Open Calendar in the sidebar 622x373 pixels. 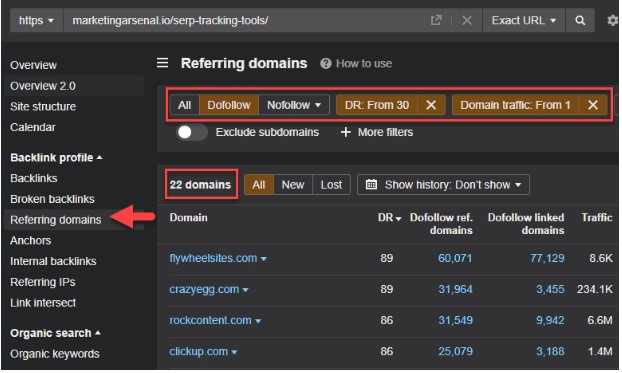[x=33, y=127]
